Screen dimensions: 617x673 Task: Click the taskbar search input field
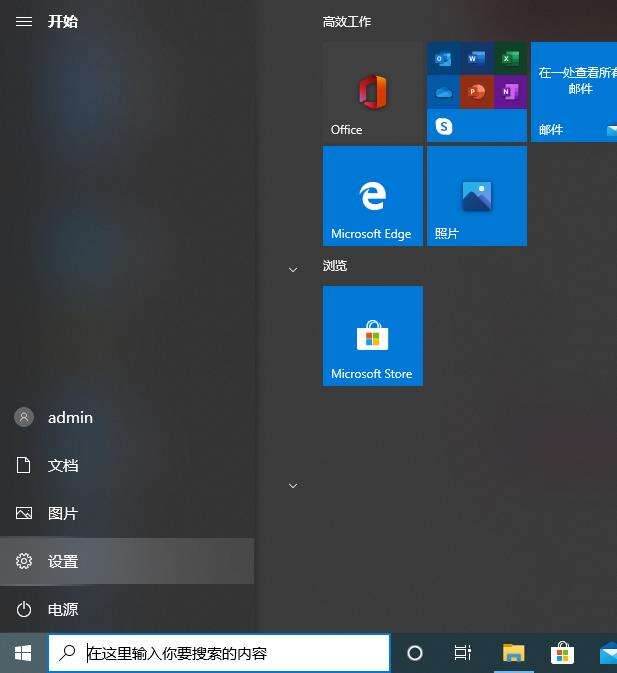tap(219, 653)
